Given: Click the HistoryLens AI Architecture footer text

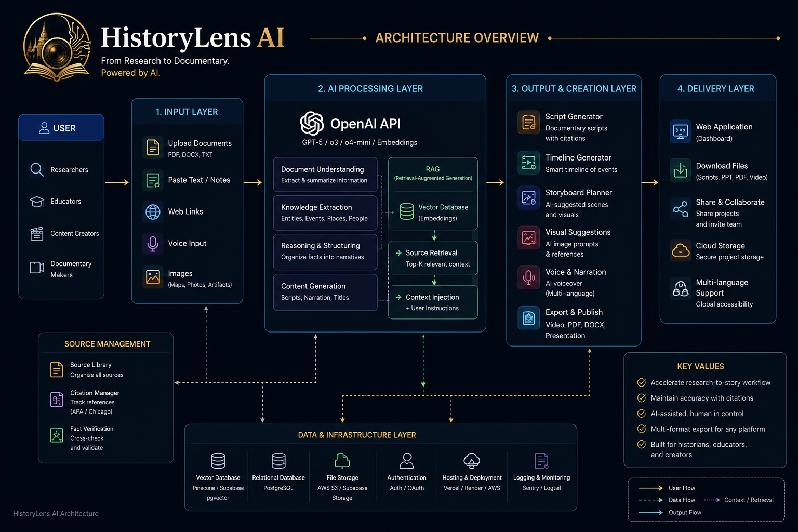Looking at the screenshot, I should tap(56, 513).
